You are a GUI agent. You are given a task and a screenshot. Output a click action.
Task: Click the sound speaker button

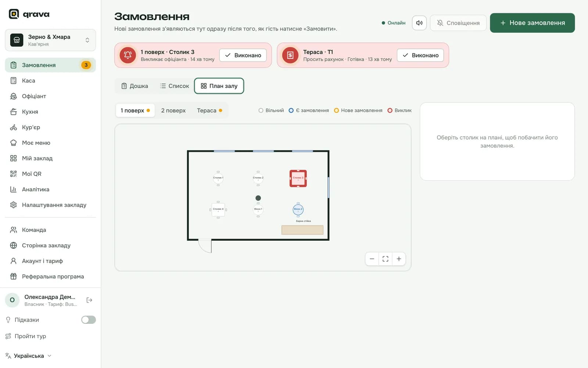(x=419, y=23)
